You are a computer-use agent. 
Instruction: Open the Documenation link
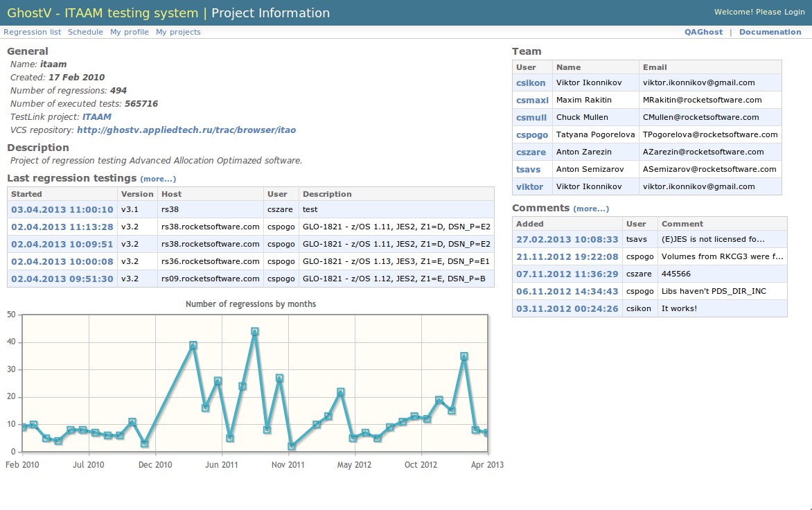[x=770, y=32]
